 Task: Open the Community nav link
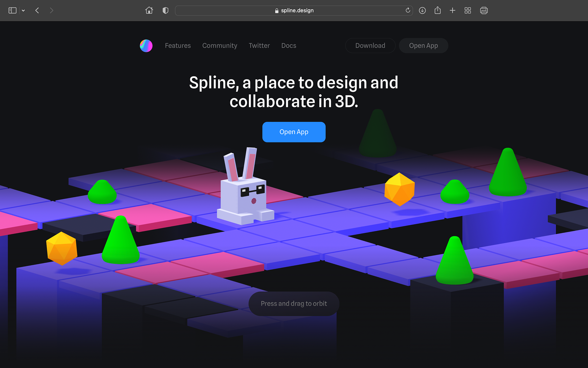220,46
